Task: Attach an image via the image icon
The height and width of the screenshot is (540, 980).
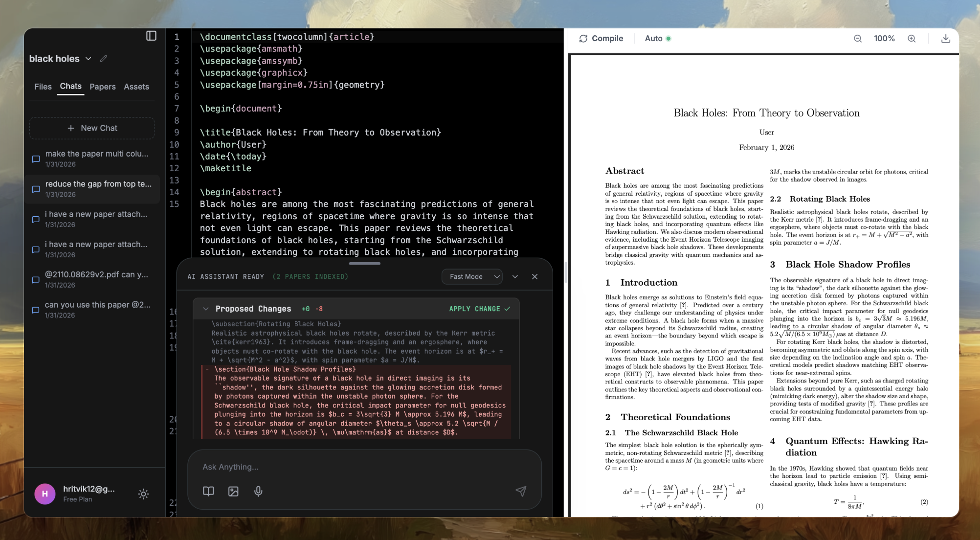Action: tap(233, 492)
